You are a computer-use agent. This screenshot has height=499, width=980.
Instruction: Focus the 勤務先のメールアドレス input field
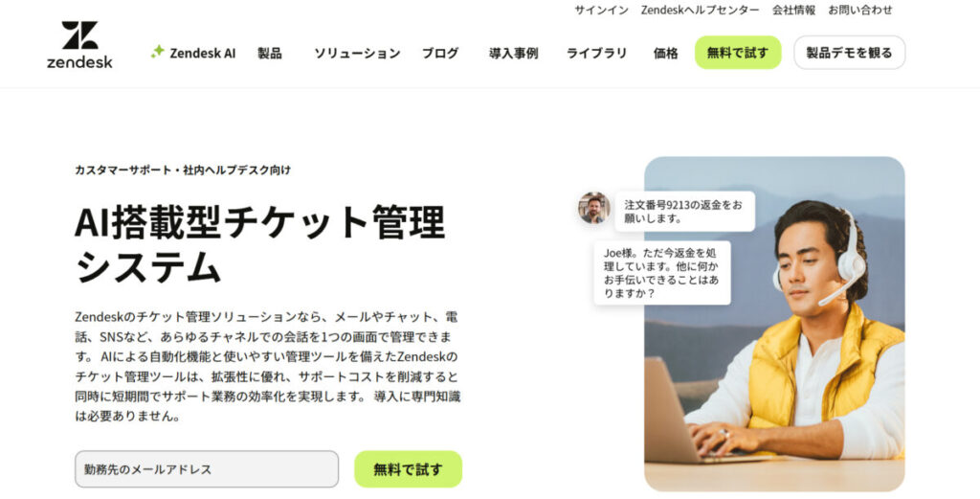tap(207, 469)
